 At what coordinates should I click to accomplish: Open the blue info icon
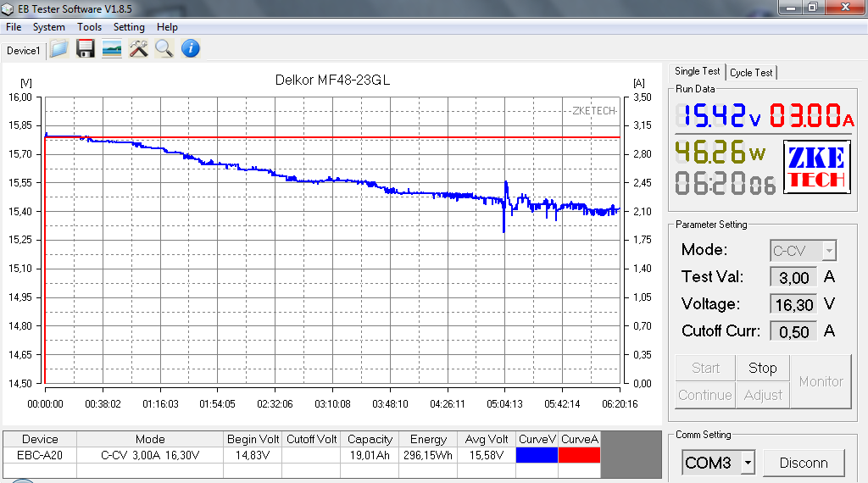tap(191, 49)
